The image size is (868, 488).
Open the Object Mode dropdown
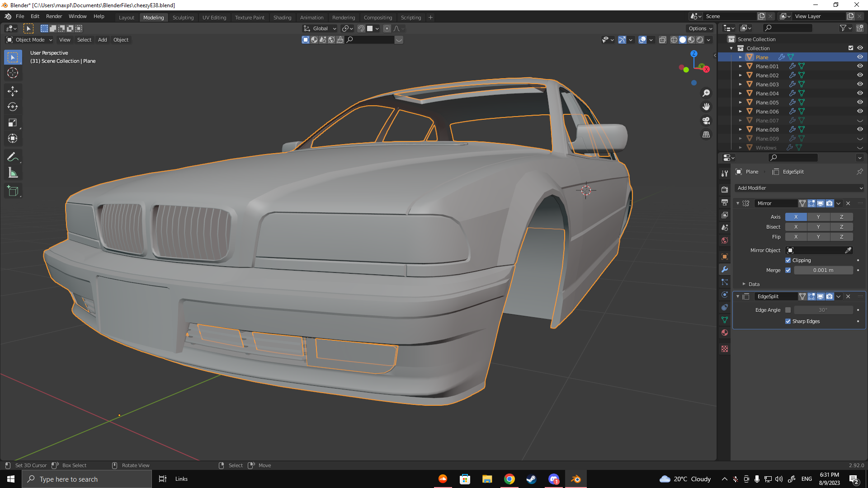pyautogui.click(x=29, y=40)
